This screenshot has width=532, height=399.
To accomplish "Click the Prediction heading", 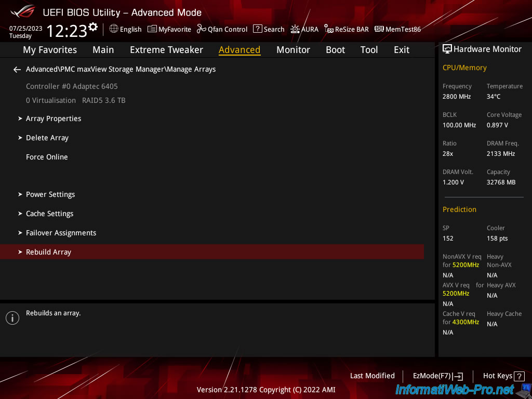I will (x=459, y=209).
